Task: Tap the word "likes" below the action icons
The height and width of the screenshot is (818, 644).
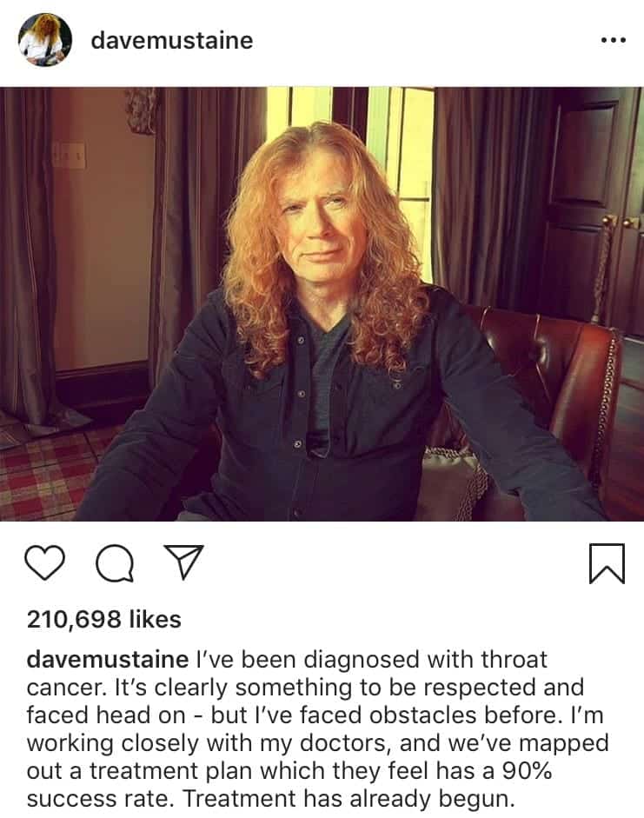Action: tap(155, 619)
